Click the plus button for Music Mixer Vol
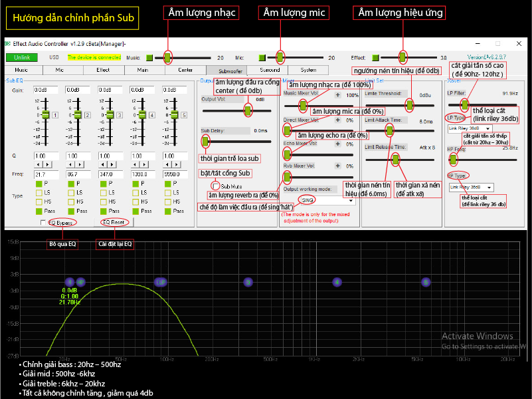The height and width of the screenshot is (399, 532). point(337,95)
